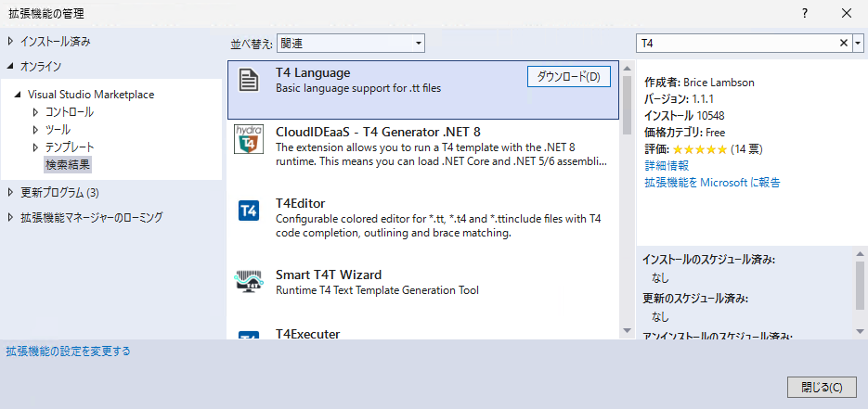Click the schedule panel scrollbar thumb
The image size is (868, 409).
click(860, 284)
